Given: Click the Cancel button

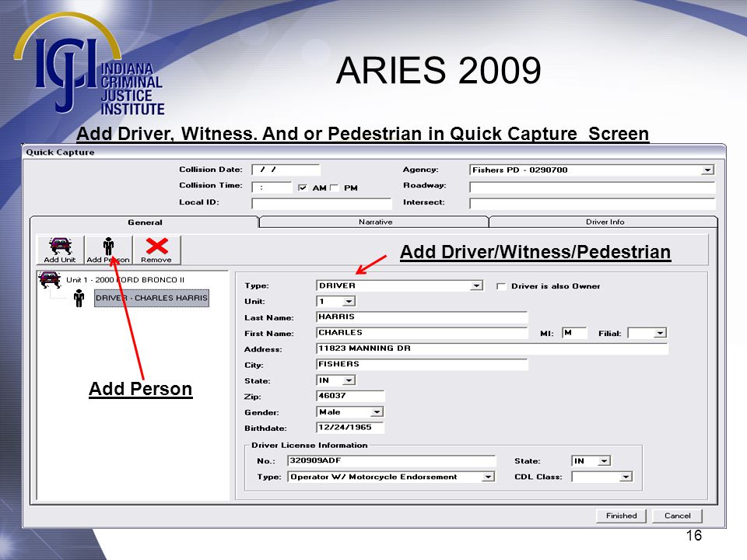Looking at the screenshot, I should 677,516.
